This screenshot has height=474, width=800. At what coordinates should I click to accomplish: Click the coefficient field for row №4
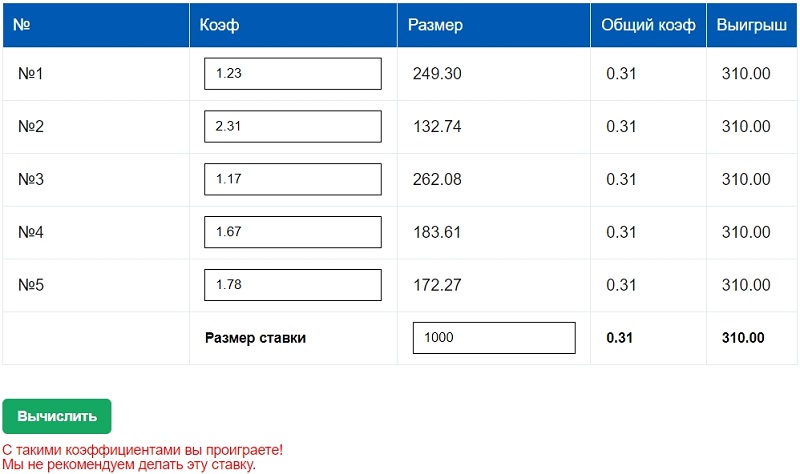click(x=292, y=232)
